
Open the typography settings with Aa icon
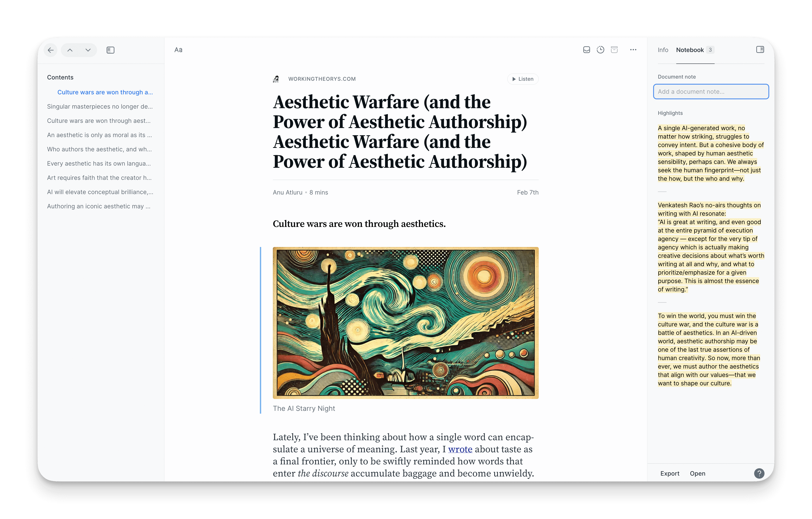[x=178, y=50]
